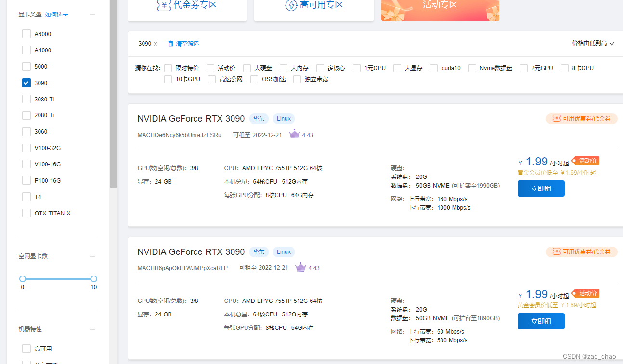The image size is (623, 364).
Task: Check the A6000 GPU type
Action: (26, 34)
